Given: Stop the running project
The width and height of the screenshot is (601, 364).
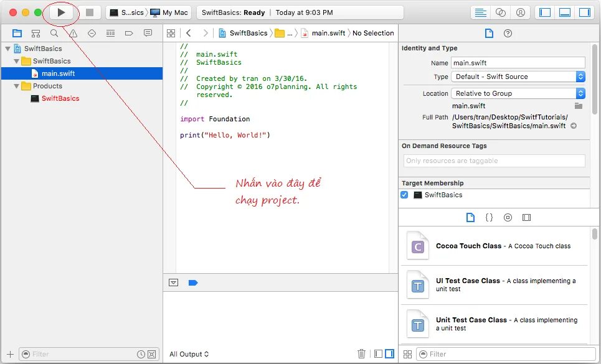Looking at the screenshot, I should (x=89, y=12).
